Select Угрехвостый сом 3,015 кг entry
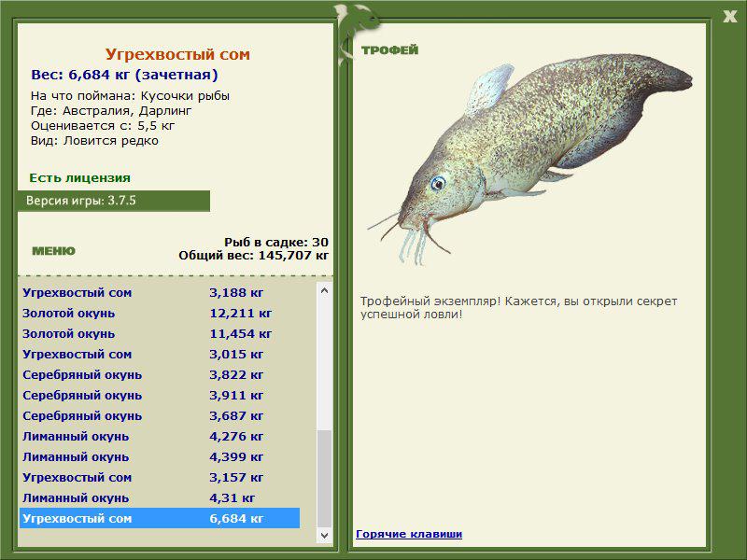The height and width of the screenshot is (560, 747). coord(160,355)
